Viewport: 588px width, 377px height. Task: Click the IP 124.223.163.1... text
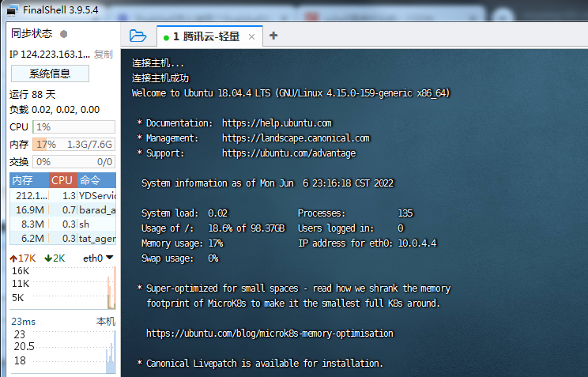tap(50, 55)
